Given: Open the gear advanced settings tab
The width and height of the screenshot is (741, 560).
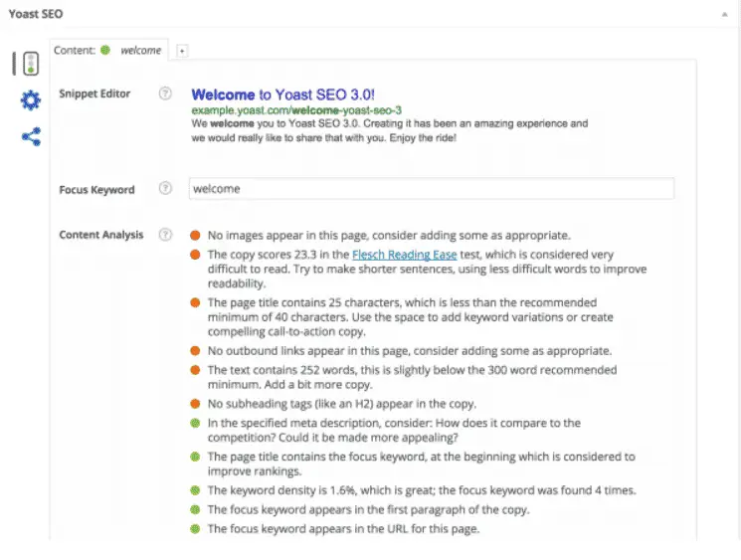Looking at the screenshot, I should point(31,100).
